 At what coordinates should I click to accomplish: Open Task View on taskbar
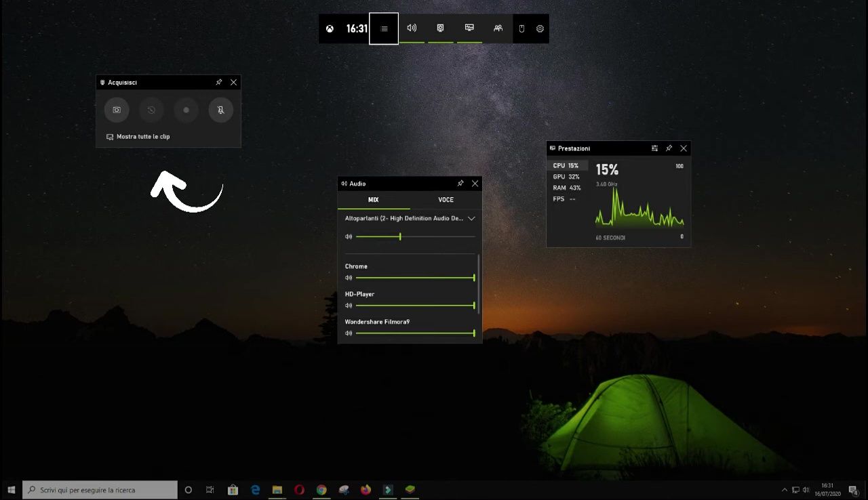coord(210,490)
